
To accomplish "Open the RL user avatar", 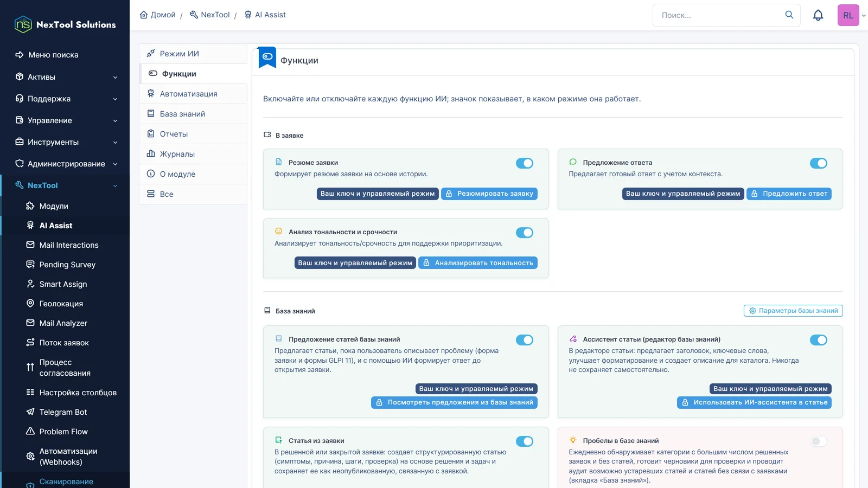I will tap(848, 15).
